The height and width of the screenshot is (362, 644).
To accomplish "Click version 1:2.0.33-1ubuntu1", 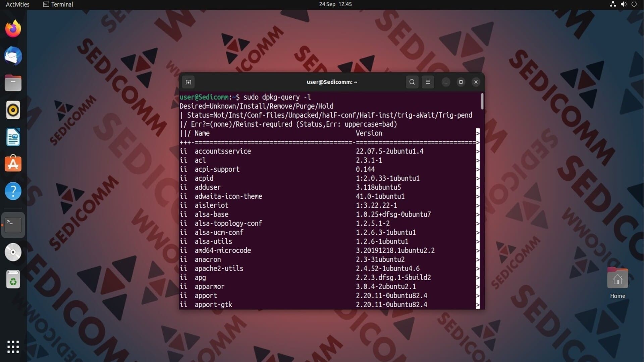I will [x=387, y=179].
